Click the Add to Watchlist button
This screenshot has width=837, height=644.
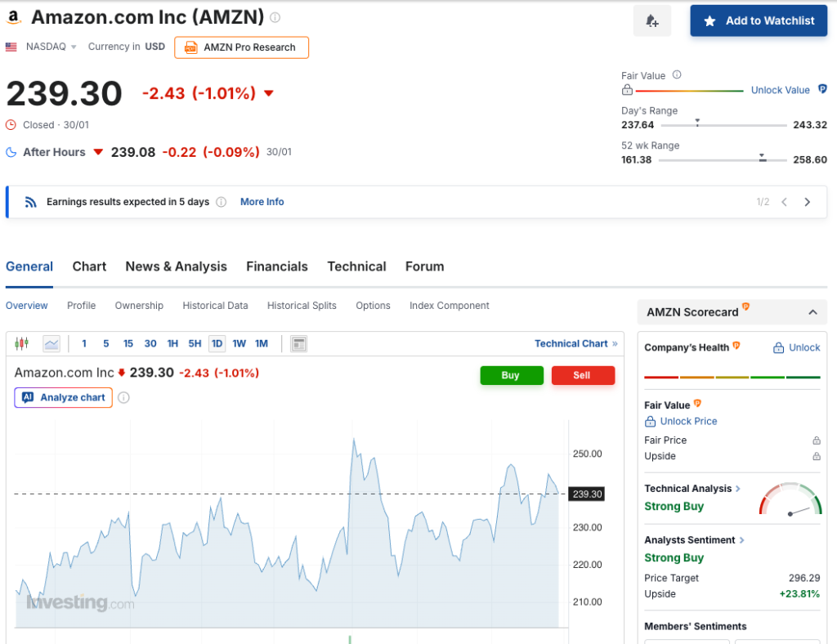(759, 21)
